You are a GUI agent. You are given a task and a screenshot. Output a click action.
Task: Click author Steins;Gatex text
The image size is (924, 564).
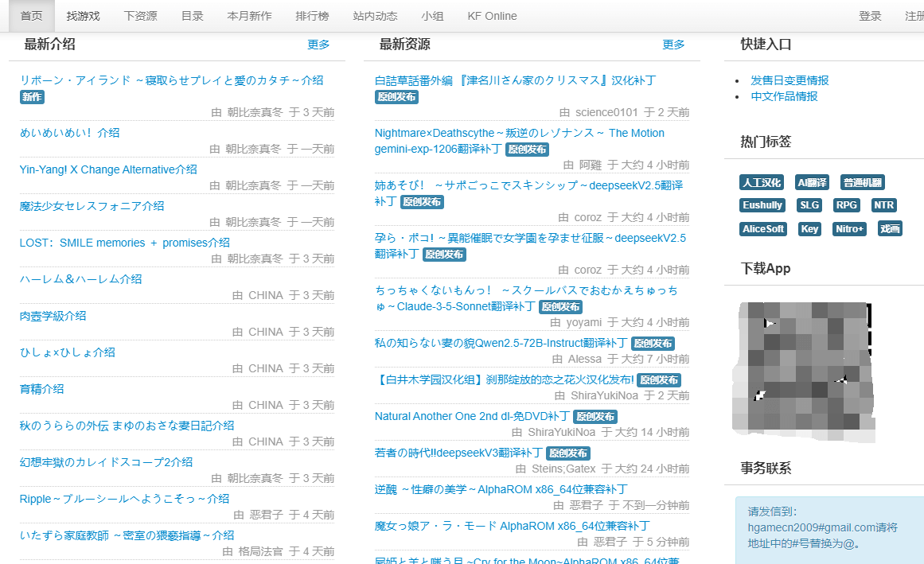(x=563, y=469)
